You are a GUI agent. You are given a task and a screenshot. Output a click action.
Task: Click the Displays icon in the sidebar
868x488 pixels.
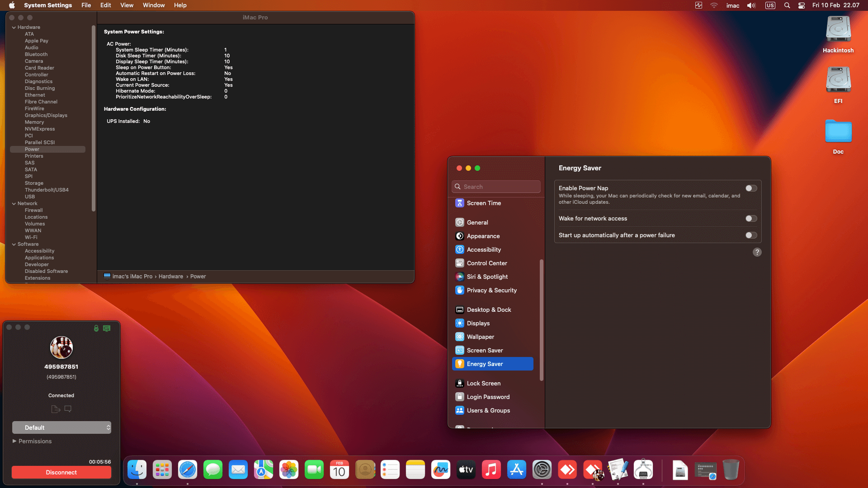click(459, 323)
